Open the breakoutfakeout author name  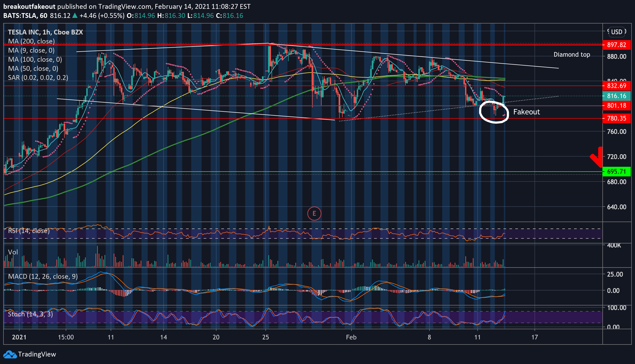click(29, 6)
